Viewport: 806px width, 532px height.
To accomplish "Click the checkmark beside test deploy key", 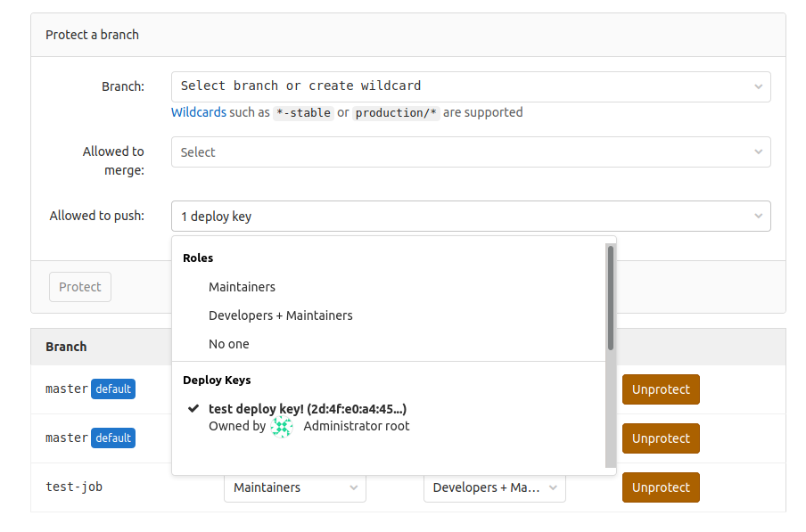I will [192, 408].
